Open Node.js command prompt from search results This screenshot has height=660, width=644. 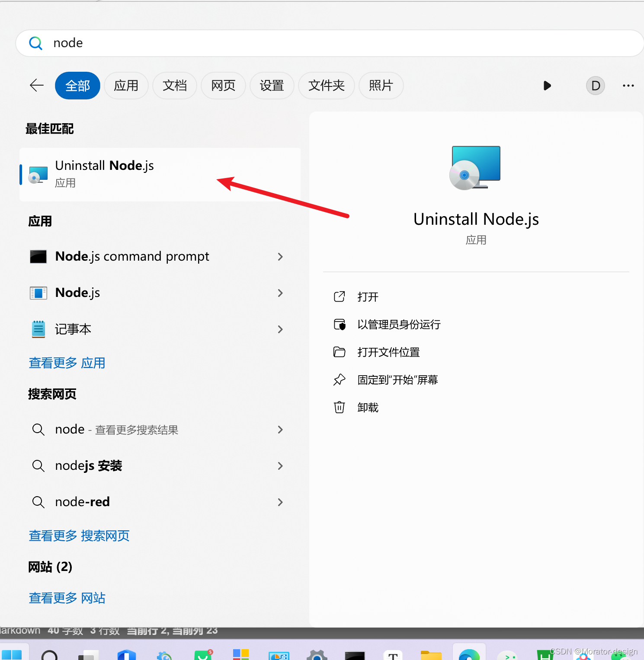pos(132,256)
